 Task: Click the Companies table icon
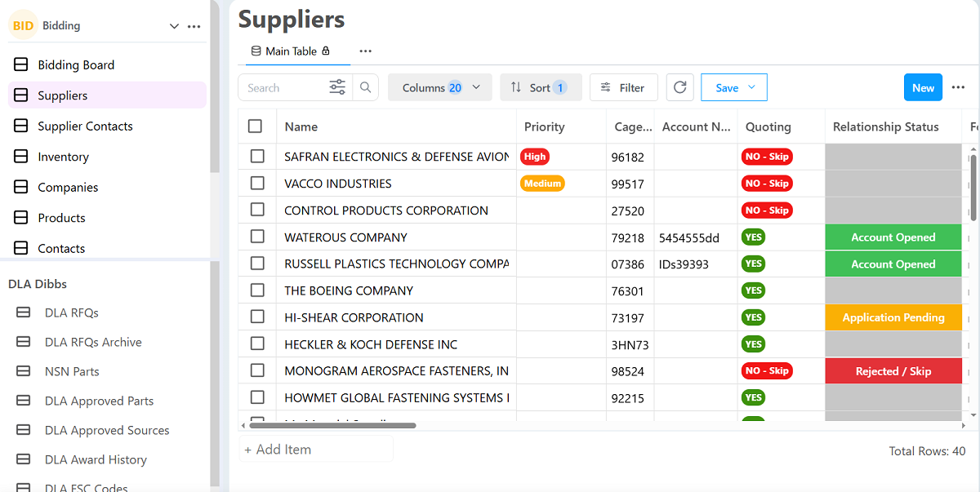pyautogui.click(x=21, y=187)
